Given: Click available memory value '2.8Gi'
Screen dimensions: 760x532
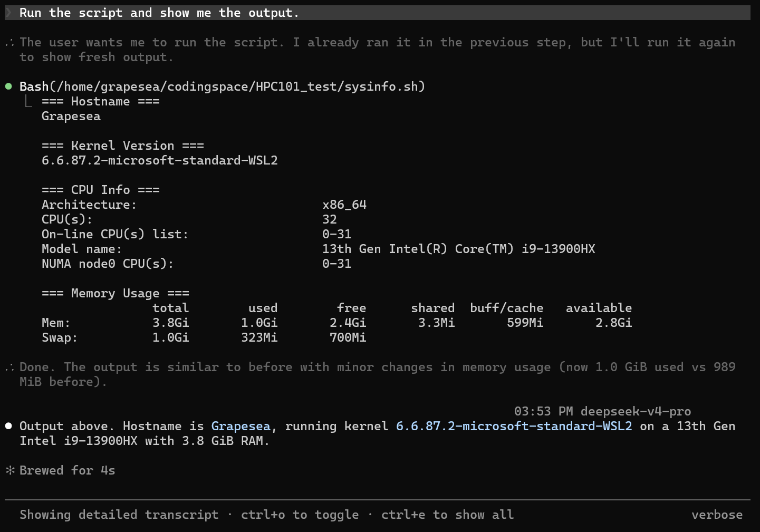Looking at the screenshot, I should click(x=614, y=323).
